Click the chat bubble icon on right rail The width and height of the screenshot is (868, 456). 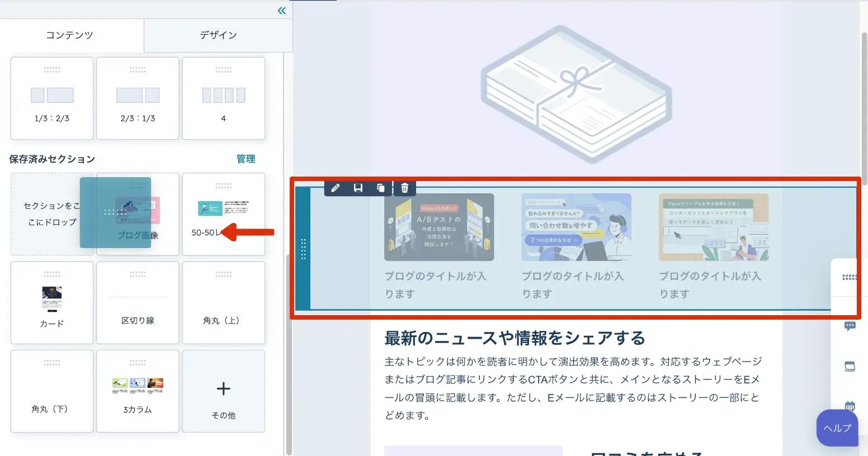[x=850, y=326]
